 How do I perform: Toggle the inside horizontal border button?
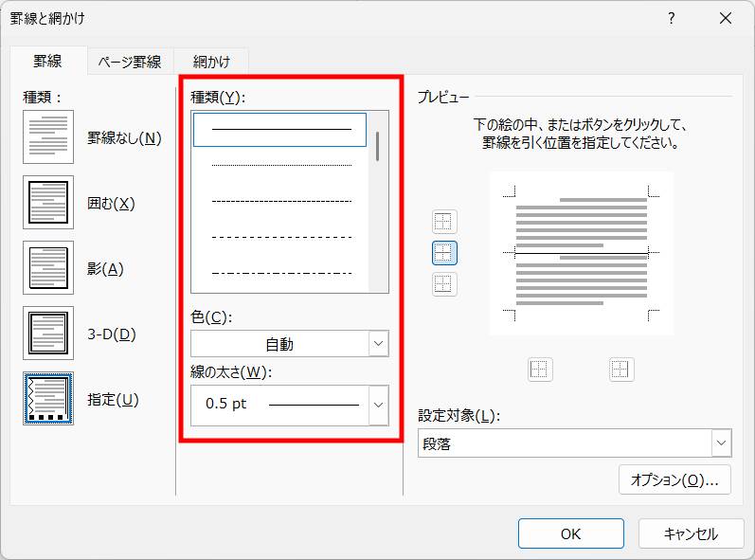point(444,253)
